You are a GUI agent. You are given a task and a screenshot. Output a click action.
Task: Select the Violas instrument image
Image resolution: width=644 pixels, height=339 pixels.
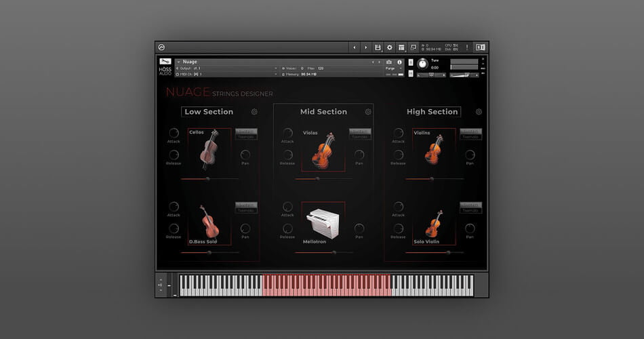click(x=323, y=150)
